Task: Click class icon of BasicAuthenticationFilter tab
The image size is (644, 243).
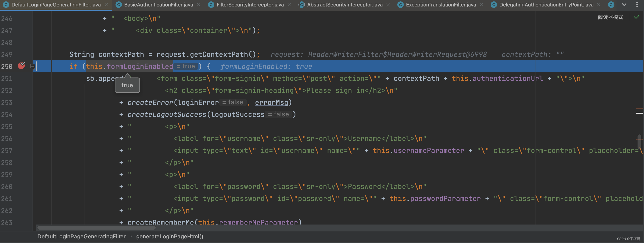Action: 119,5
